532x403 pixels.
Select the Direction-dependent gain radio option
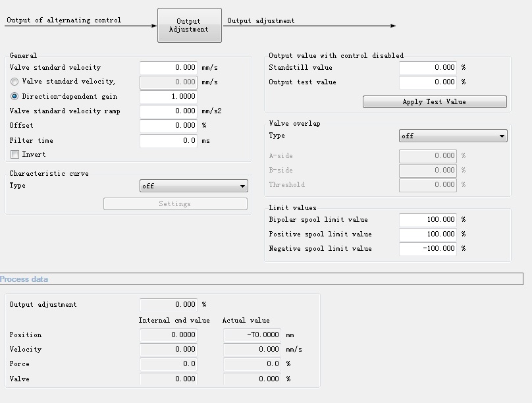pyautogui.click(x=14, y=96)
